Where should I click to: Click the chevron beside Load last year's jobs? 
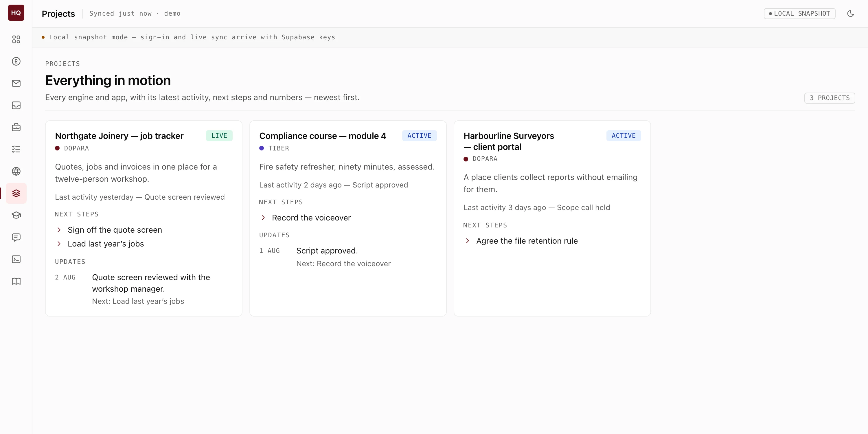[59, 244]
